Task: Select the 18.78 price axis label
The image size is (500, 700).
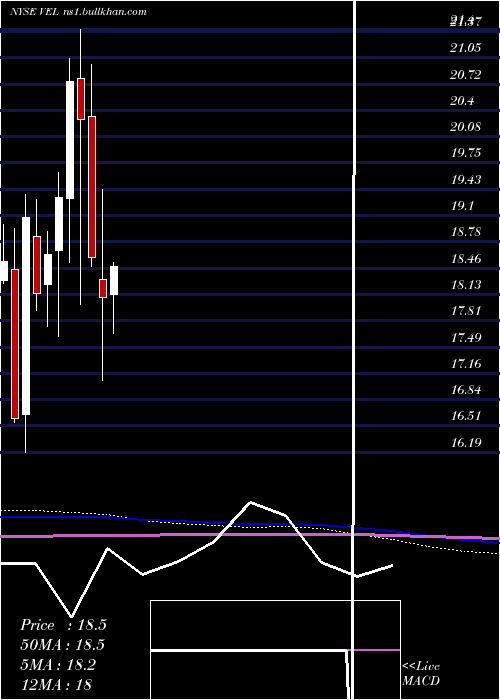Action: 466,232
